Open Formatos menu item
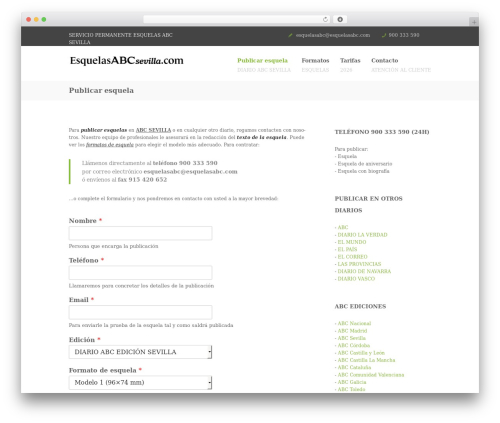 315,61
